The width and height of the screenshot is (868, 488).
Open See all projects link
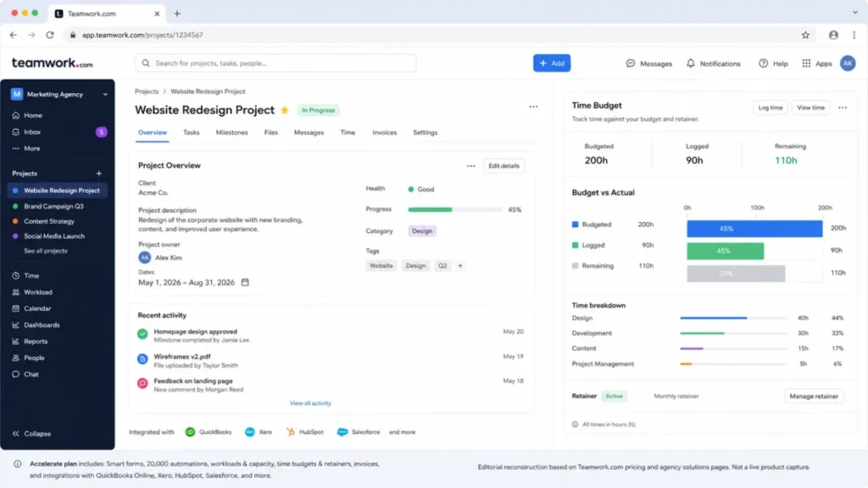click(46, 251)
